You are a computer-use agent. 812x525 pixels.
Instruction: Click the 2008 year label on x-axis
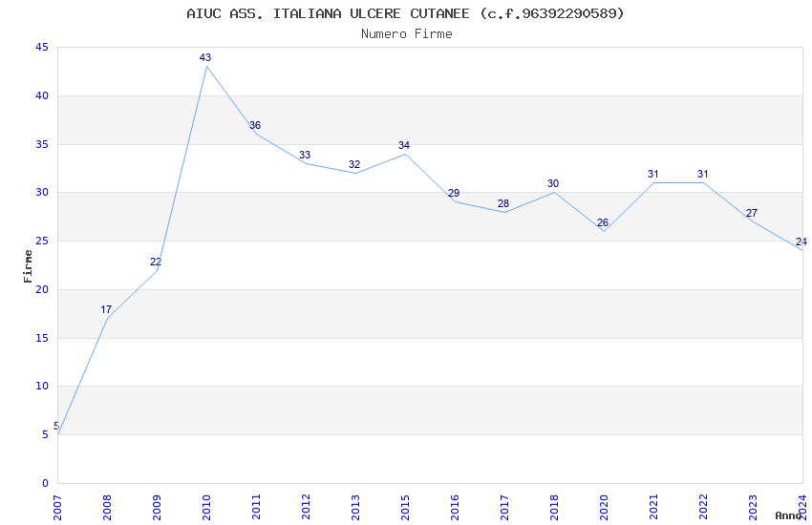coord(107,508)
